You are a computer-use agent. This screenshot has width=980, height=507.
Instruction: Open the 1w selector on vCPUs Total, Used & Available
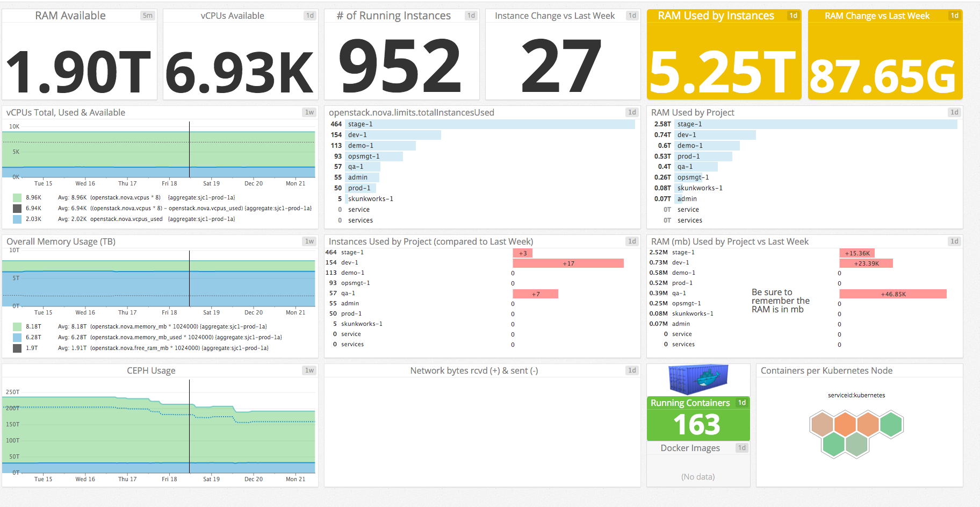click(308, 112)
